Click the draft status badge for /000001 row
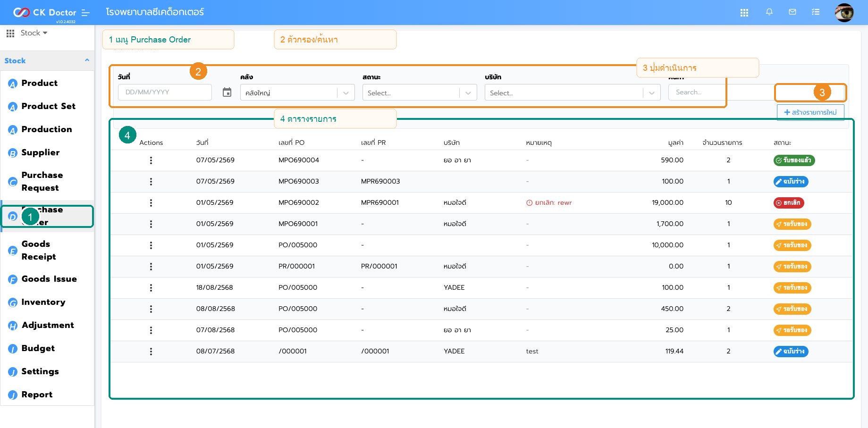Image resolution: width=868 pixels, height=428 pixels. tap(791, 352)
